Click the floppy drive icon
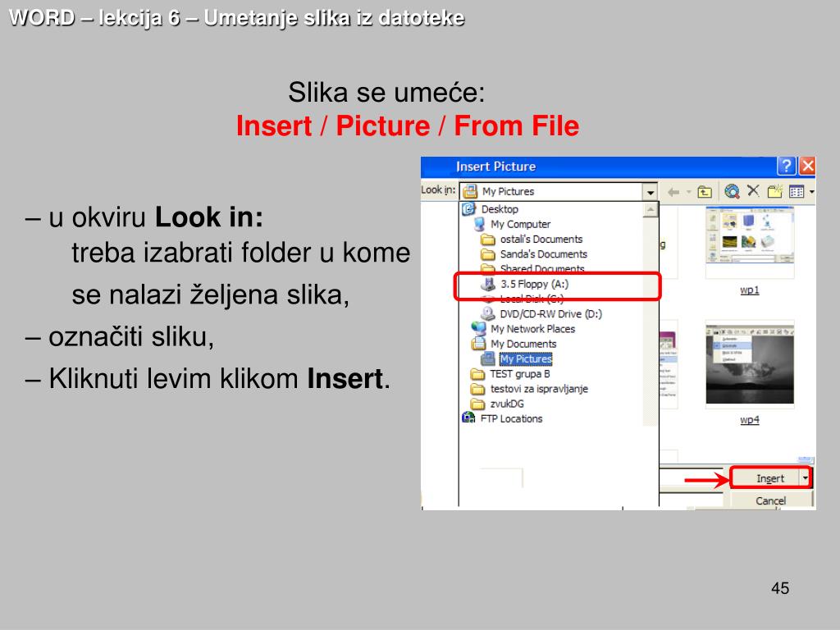840x630 pixels. (x=488, y=284)
